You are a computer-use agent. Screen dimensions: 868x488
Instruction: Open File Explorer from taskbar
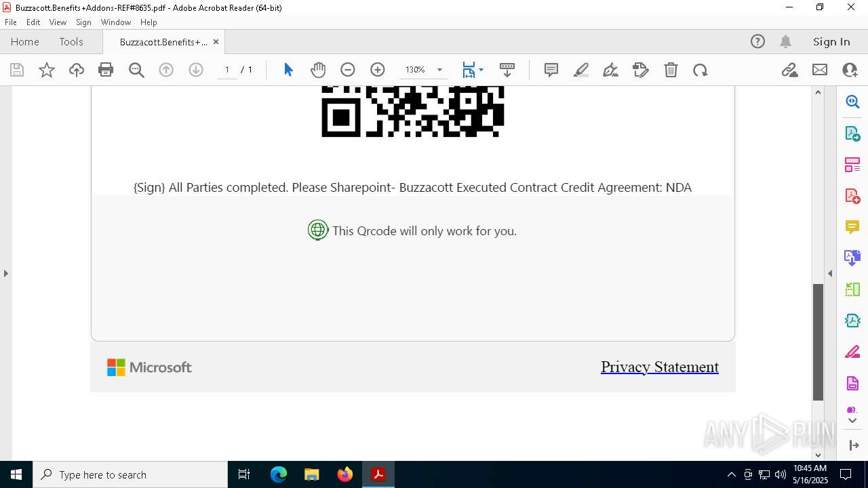(x=311, y=474)
